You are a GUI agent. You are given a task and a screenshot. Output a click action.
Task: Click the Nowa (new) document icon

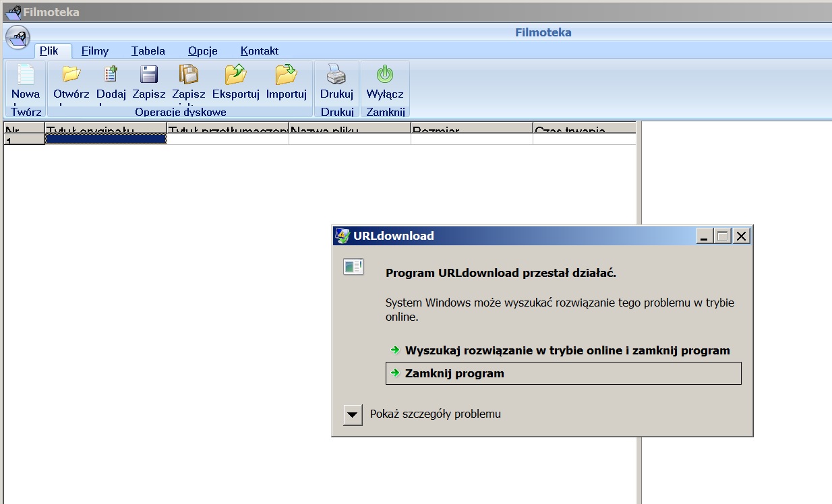26,75
